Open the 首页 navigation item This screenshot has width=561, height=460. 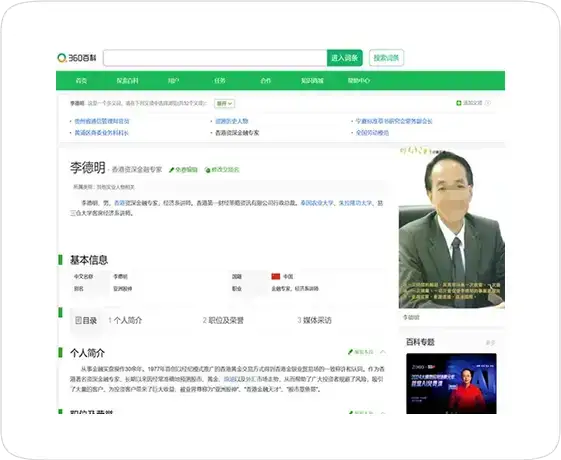(x=81, y=81)
